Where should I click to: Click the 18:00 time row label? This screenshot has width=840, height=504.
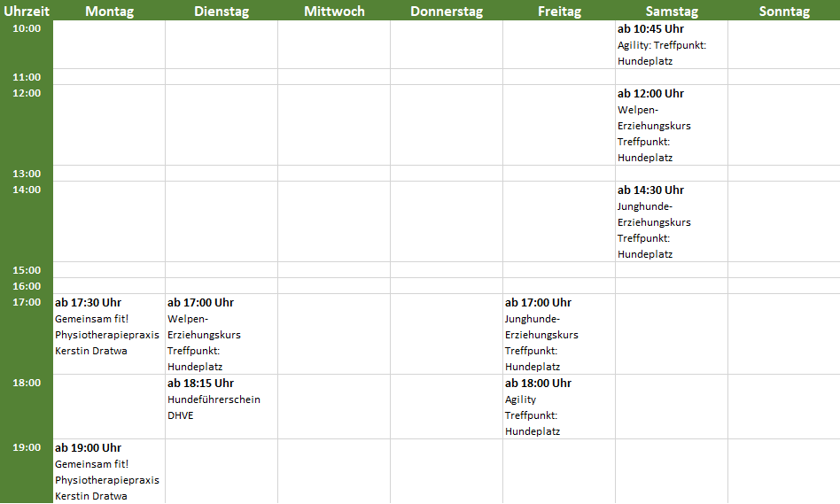coord(27,383)
